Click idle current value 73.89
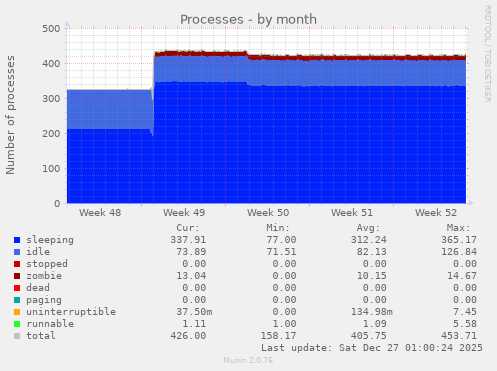The width and height of the screenshot is (497, 371). point(191,252)
